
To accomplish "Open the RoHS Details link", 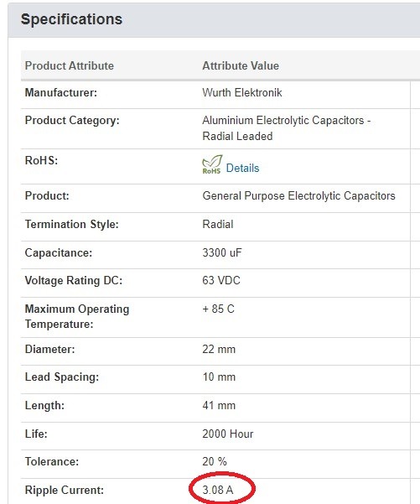I will coord(242,168).
